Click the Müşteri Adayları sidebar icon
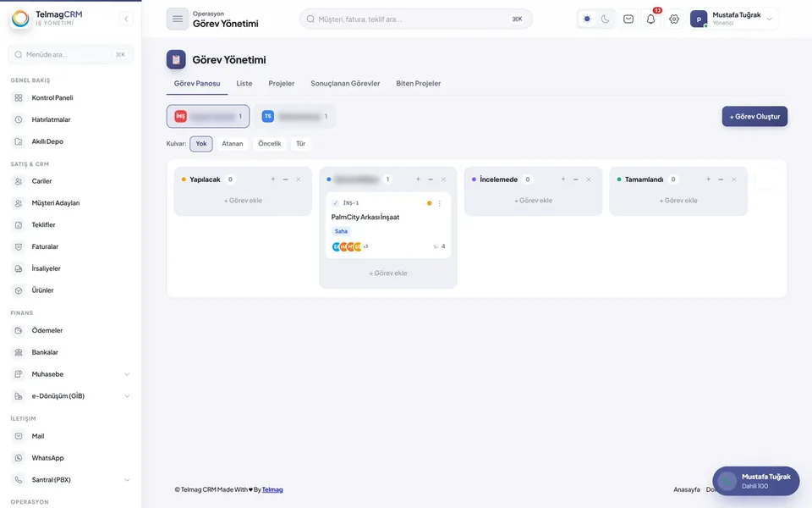The height and width of the screenshot is (508, 812). coord(19,202)
